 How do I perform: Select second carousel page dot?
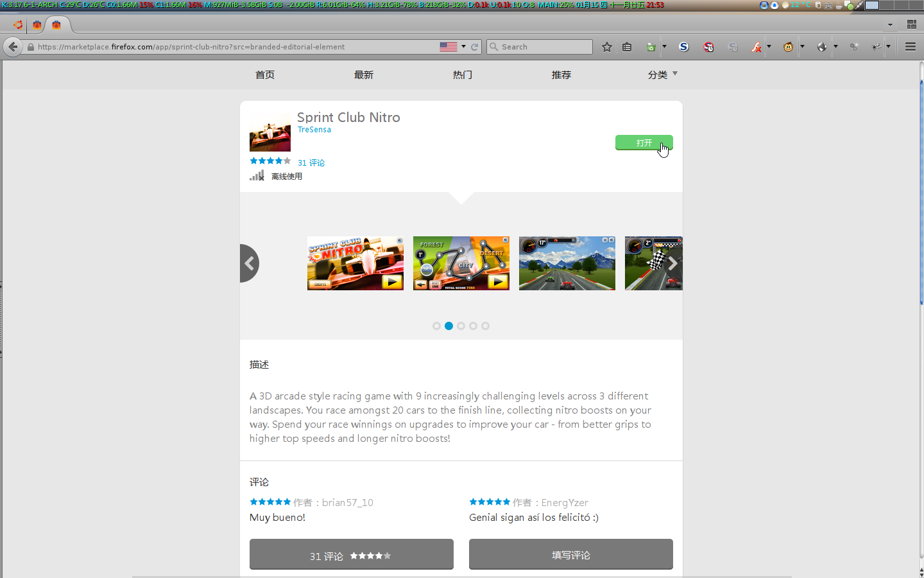coord(449,326)
